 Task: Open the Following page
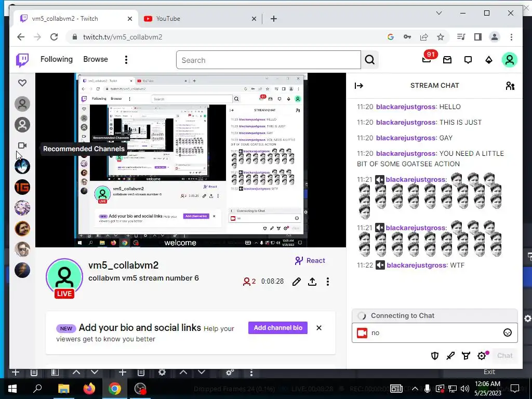click(56, 59)
